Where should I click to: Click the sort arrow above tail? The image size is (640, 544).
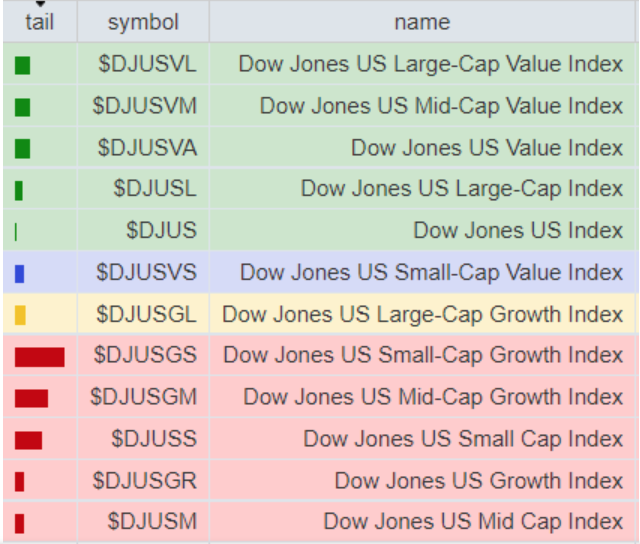tap(40, 4)
